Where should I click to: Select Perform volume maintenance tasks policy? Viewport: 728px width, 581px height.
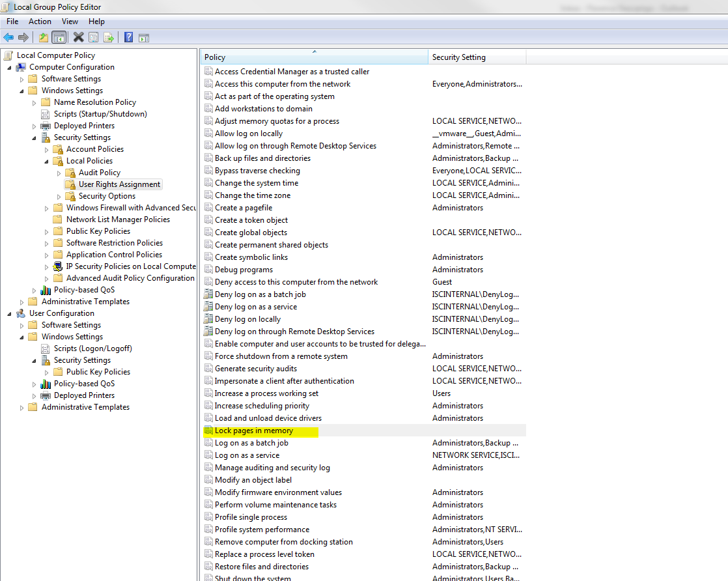click(x=276, y=505)
